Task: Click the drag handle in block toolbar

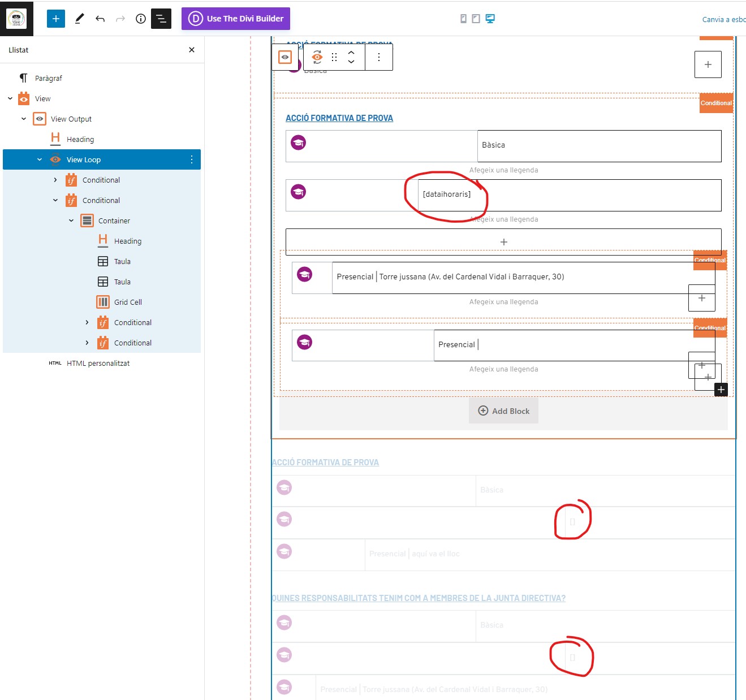Action: click(x=334, y=57)
